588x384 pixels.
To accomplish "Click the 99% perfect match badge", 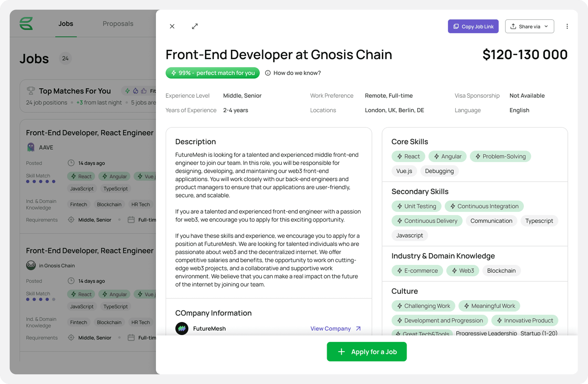I will [212, 73].
